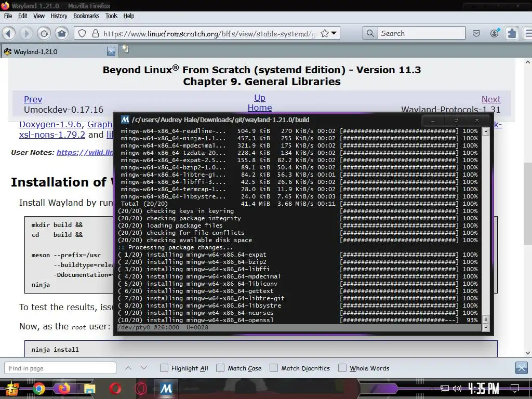Image resolution: width=532 pixels, height=399 pixels.
Task: Jump to next find match arrow
Action: (x=144, y=368)
